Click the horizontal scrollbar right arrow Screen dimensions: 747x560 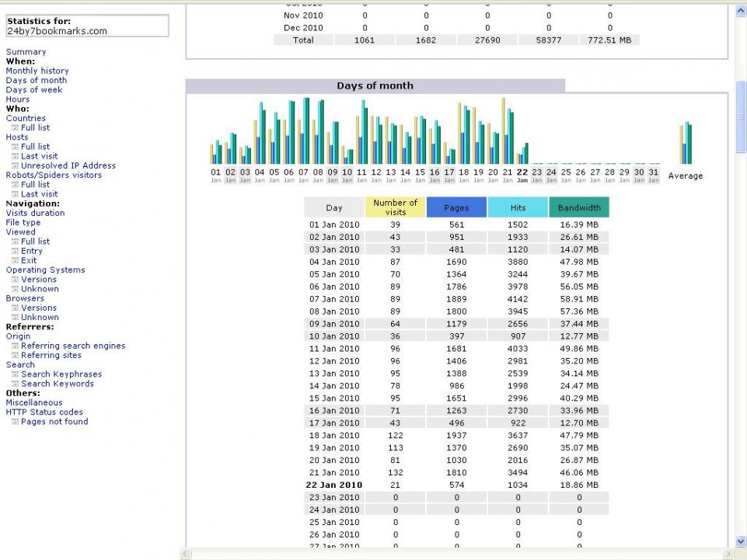[x=728, y=555]
